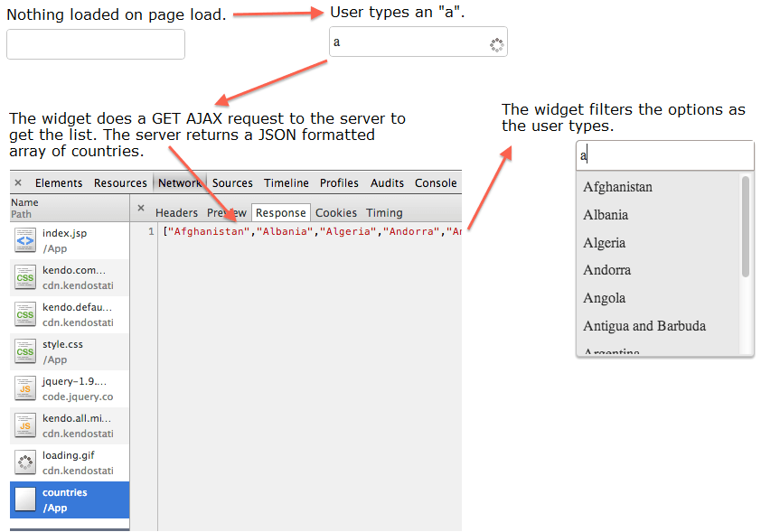780x532 pixels.
Task: Close the DevTools panel with X
Action: click(18, 182)
